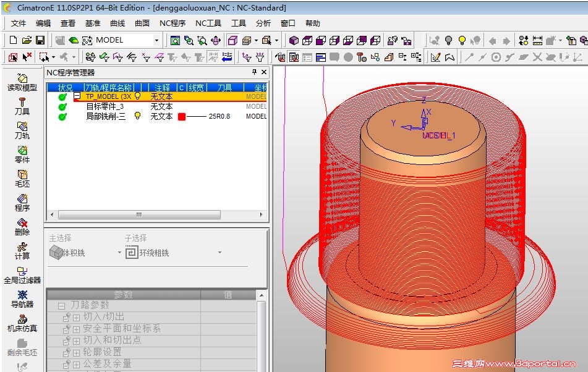The image size is (588, 372).
Task: Click the New file icon
Action: (13, 40)
